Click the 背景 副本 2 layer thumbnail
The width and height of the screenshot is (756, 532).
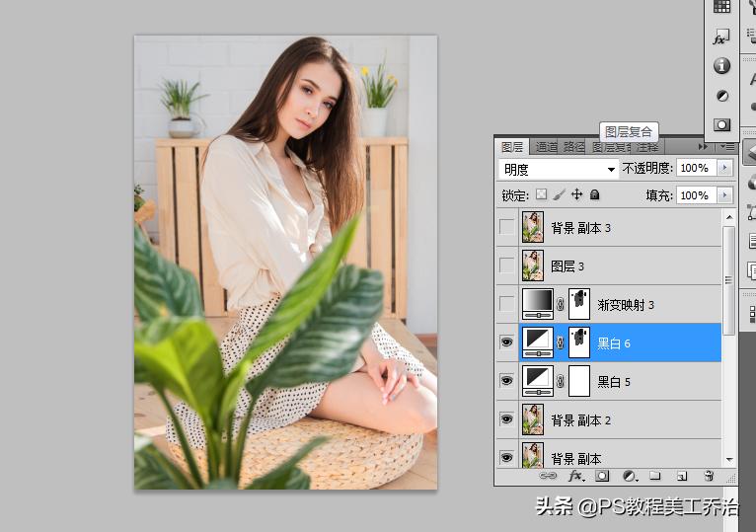[533, 419]
